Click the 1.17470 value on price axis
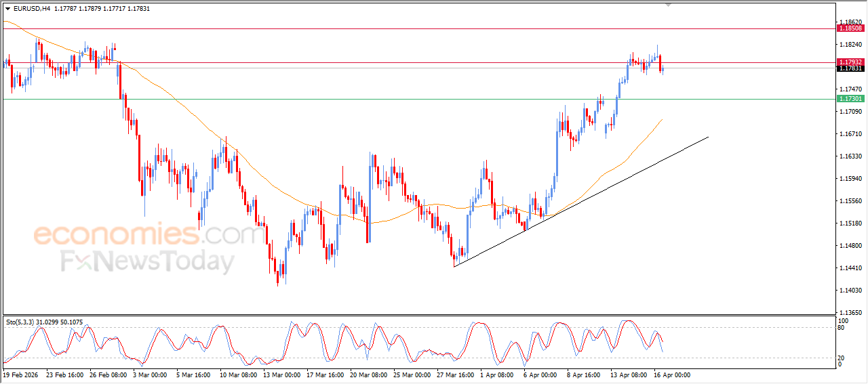The image size is (868, 384). 850,89
